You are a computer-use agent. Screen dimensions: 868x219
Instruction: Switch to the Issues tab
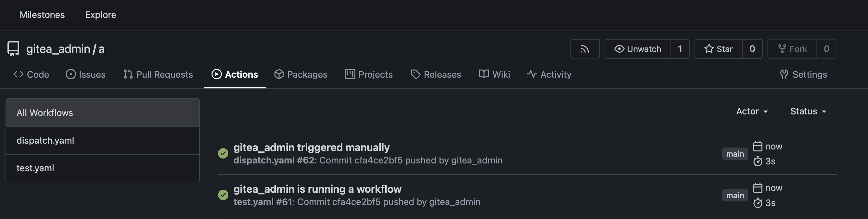point(85,74)
